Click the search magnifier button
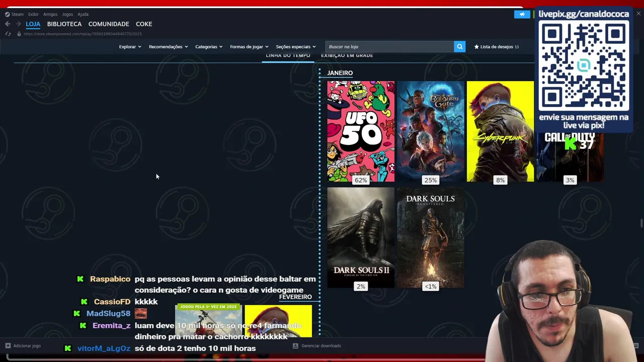644x362 pixels. tap(459, 47)
